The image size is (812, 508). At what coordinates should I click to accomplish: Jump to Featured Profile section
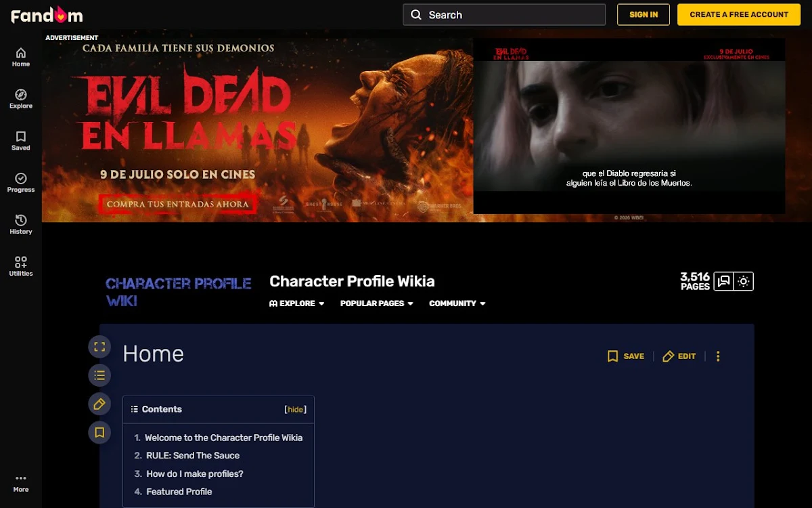(x=179, y=492)
